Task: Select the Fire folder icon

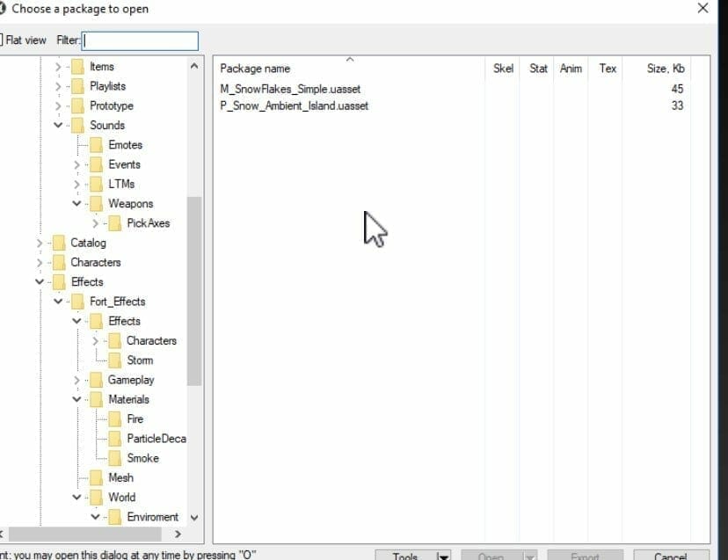Action: click(114, 419)
